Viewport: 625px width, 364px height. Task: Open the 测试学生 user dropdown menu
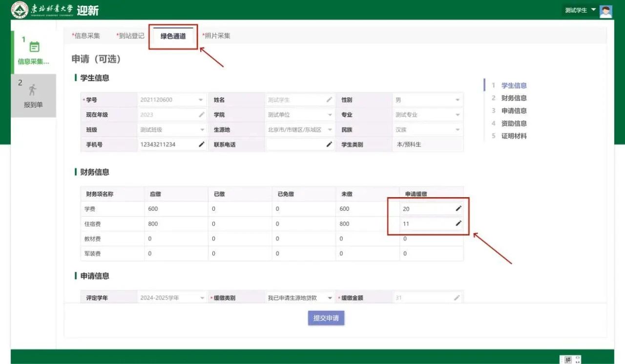pyautogui.click(x=580, y=10)
